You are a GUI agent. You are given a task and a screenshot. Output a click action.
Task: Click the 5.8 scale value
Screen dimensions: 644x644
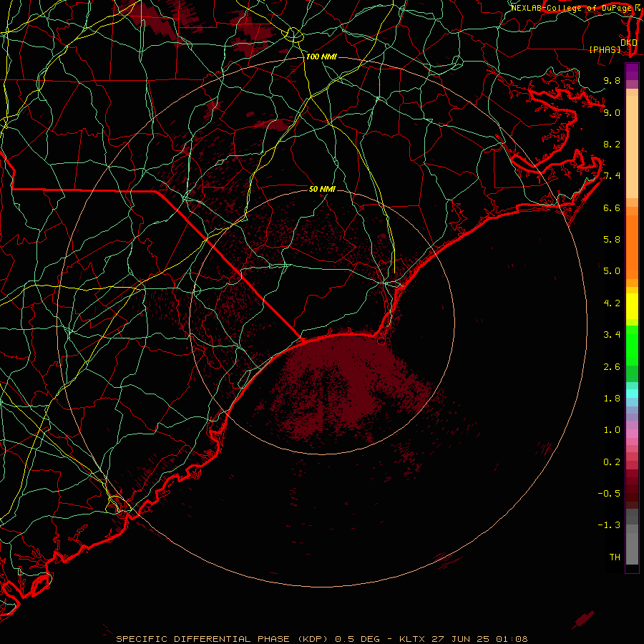pos(612,239)
